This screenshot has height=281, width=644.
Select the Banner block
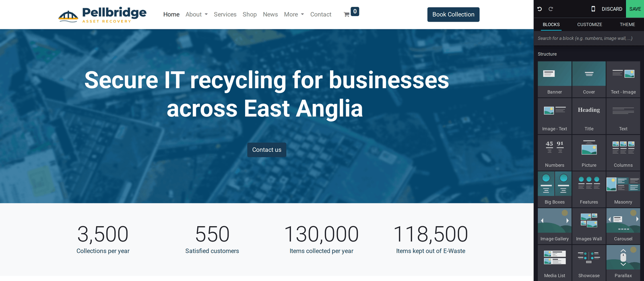555,79
